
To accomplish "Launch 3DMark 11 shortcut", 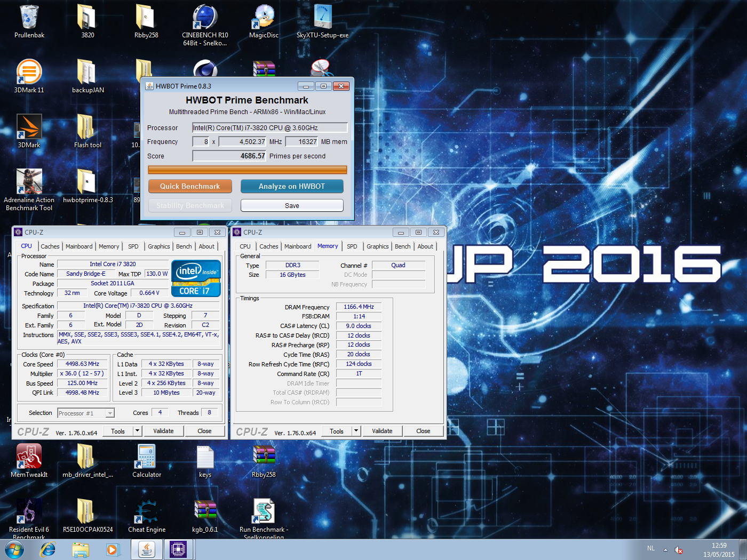I will click(29, 76).
